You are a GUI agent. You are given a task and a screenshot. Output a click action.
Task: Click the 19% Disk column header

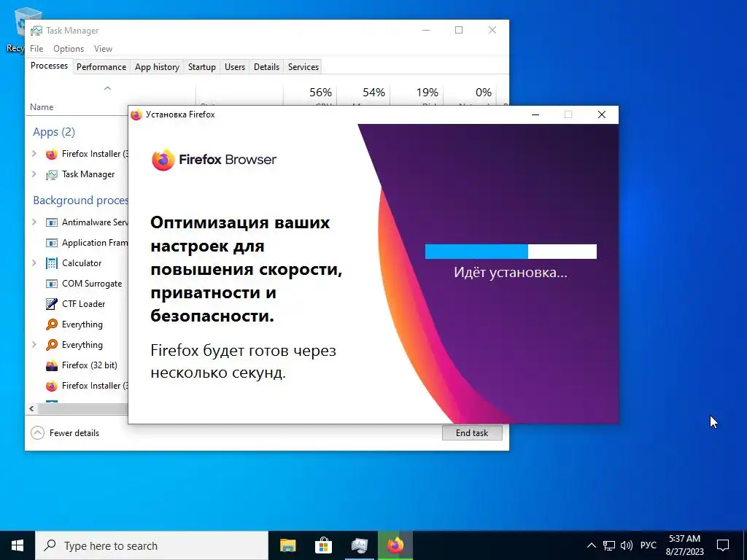pyautogui.click(x=417, y=97)
